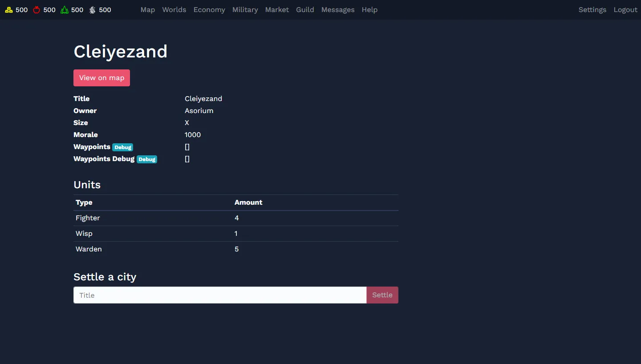Viewport: 641px width, 364px height.
Task: Click the Settle button
Action: 382,295
